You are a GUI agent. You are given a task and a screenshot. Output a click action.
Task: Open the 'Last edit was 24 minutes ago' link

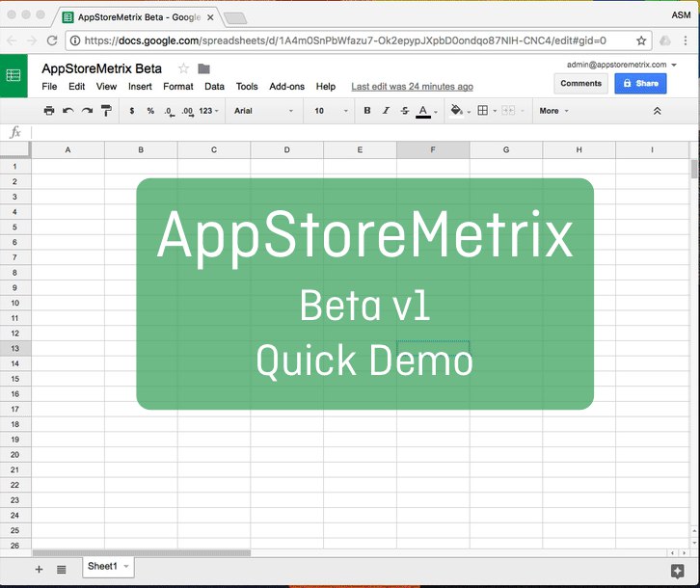(412, 86)
